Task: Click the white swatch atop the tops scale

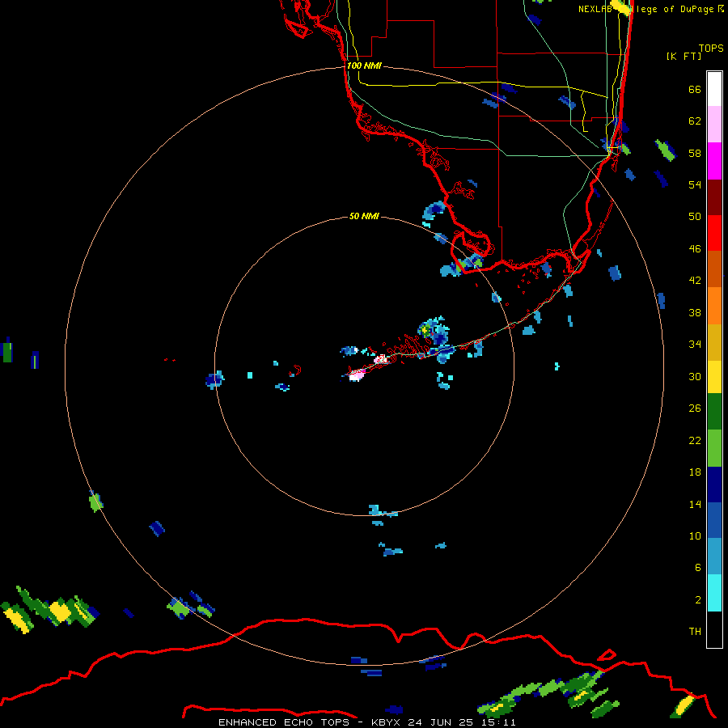Action: [x=714, y=89]
